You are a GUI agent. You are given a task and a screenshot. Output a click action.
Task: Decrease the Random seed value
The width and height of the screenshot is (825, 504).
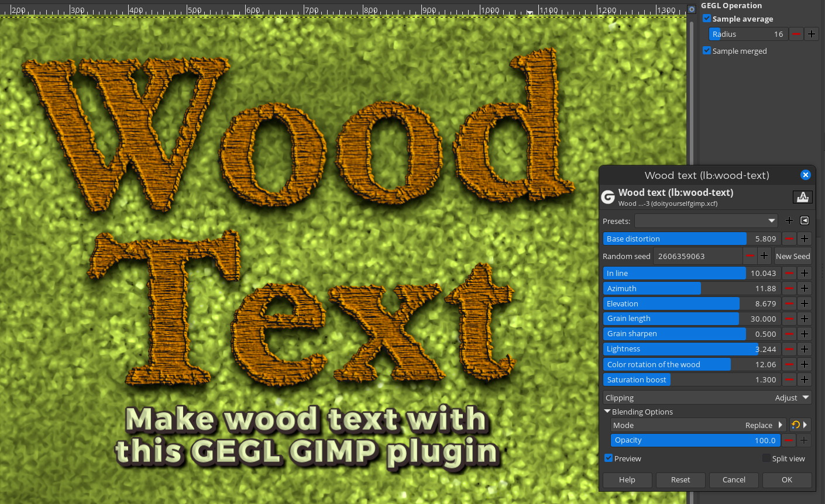[x=750, y=256]
